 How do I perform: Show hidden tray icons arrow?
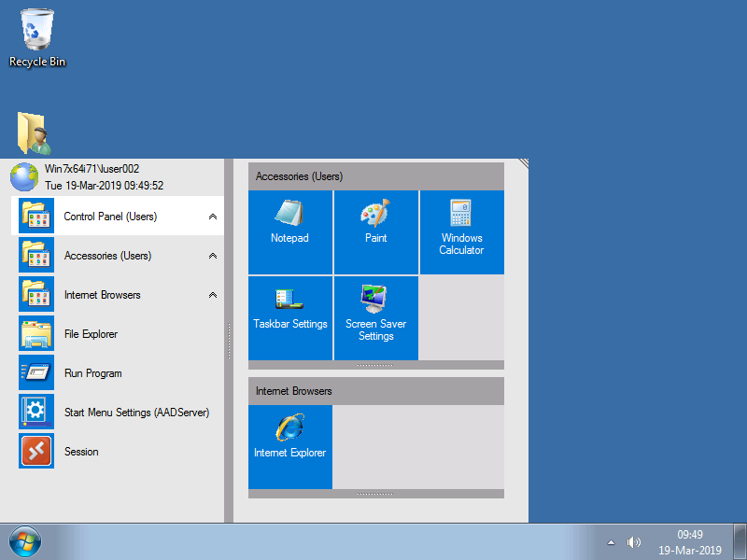coord(611,542)
